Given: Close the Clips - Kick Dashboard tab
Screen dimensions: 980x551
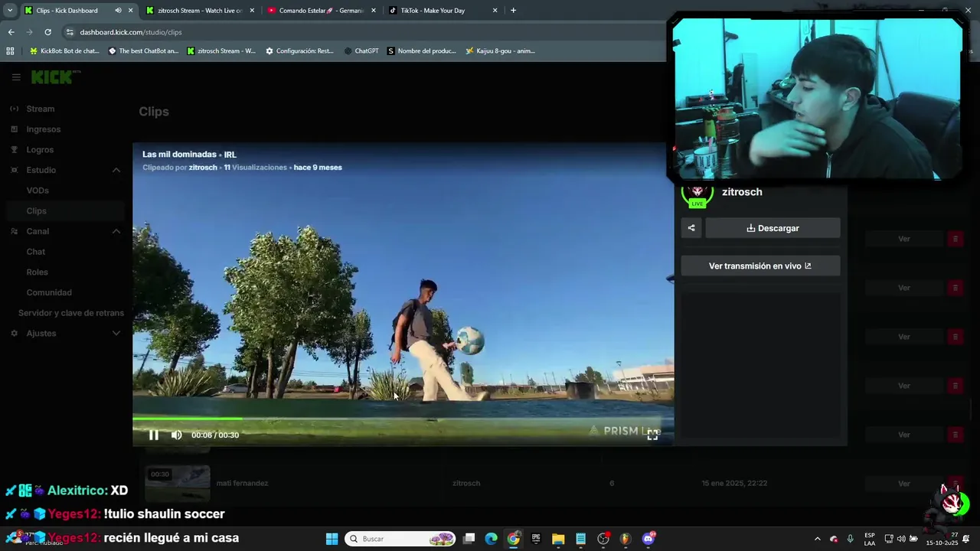Looking at the screenshot, I should (130, 11).
